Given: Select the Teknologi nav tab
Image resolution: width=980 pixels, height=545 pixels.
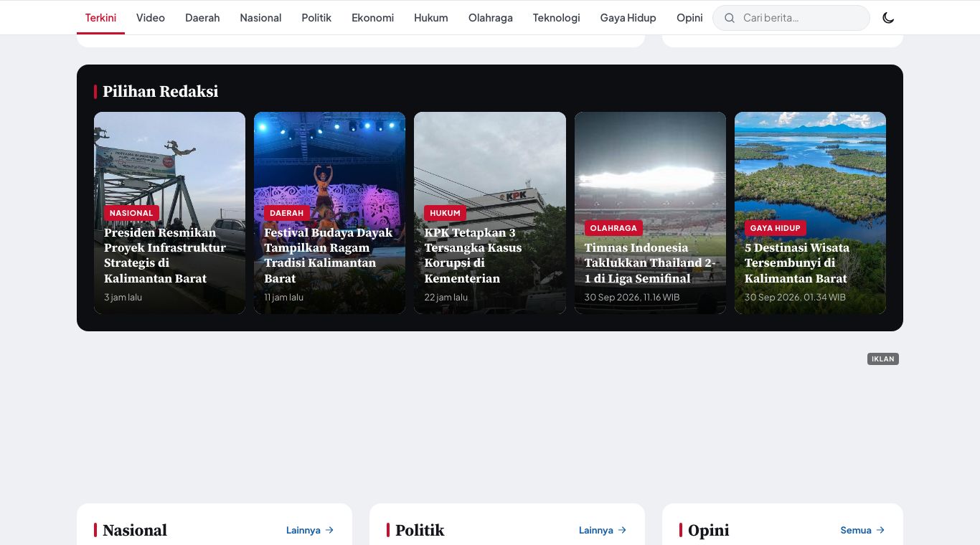Looking at the screenshot, I should (x=556, y=18).
